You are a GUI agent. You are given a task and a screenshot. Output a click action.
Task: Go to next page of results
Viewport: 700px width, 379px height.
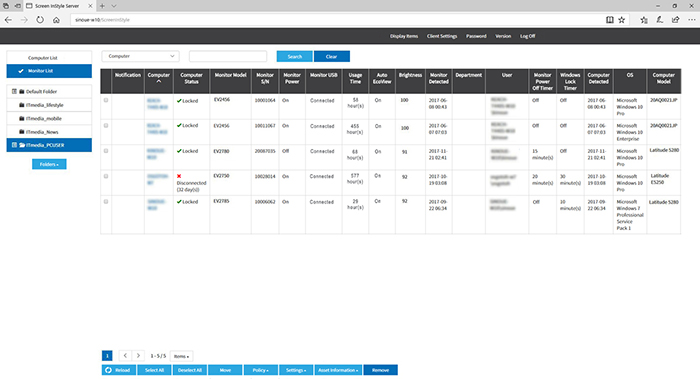tap(138, 356)
